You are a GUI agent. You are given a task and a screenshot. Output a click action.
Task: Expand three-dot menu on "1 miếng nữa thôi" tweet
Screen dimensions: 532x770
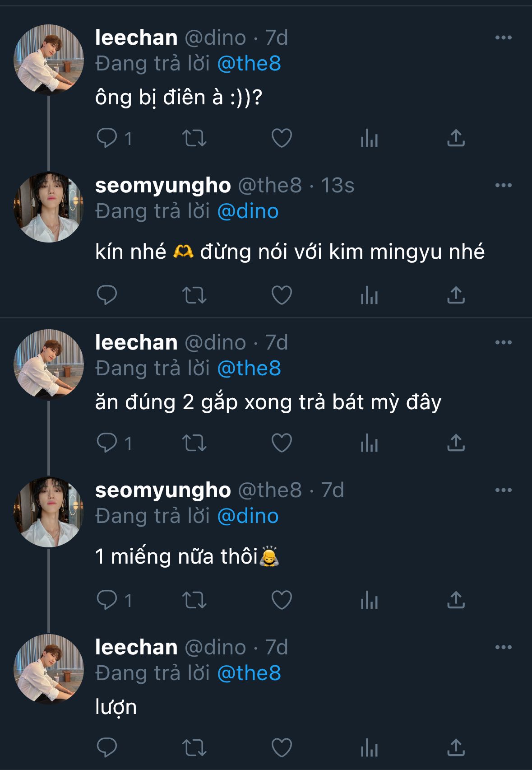[x=503, y=490]
